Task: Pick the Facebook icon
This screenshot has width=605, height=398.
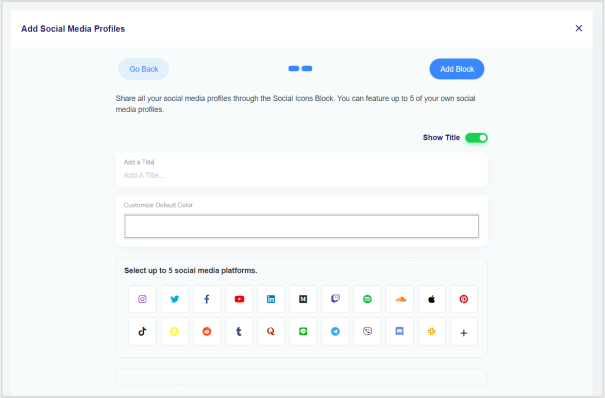Action: (x=207, y=299)
